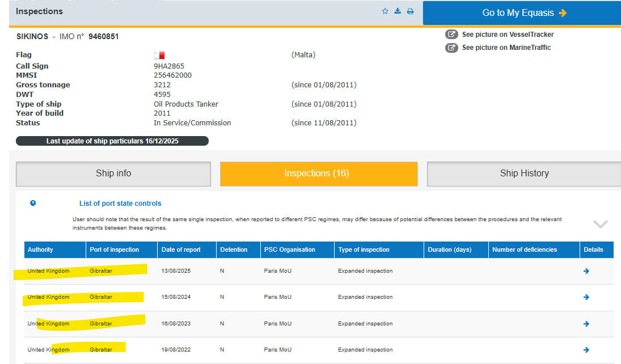Click the Go to My Equasis button
The width and height of the screenshot is (621, 364).
click(522, 13)
